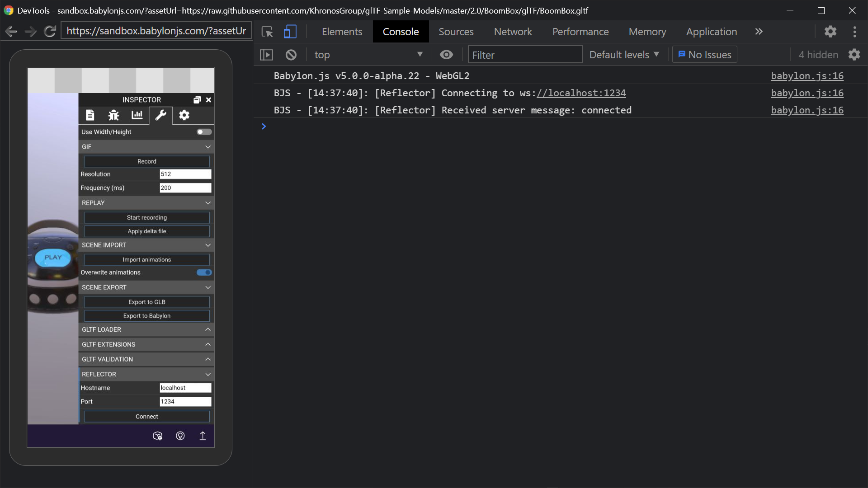Open the Scene Explorer document tab icon
The height and width of the screenshot is (488, 868).
coord(90,115)
